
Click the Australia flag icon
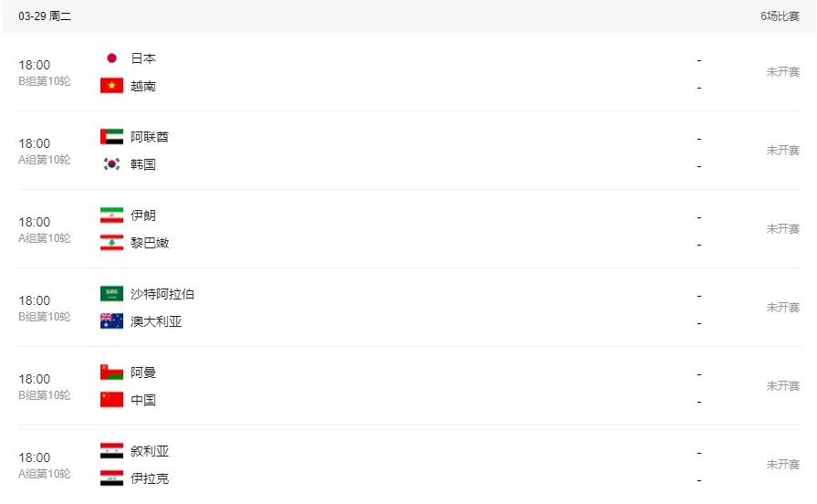[x=111, y=321]
